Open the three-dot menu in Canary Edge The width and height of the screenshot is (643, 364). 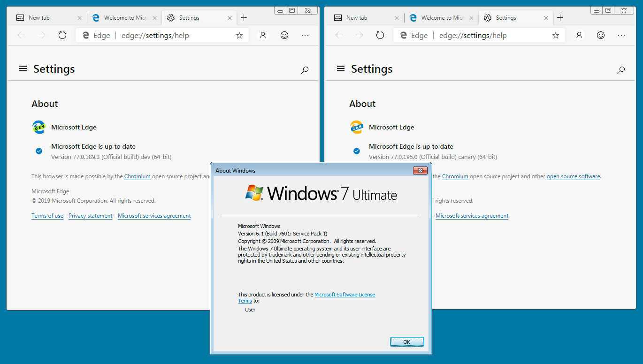coord(621,35)
